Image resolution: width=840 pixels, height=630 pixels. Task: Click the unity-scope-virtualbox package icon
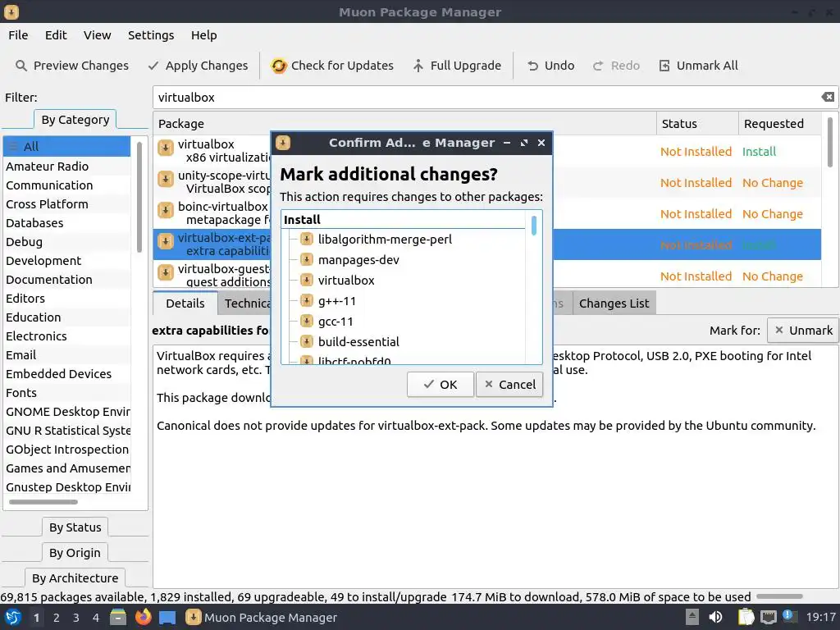[166, 178]
